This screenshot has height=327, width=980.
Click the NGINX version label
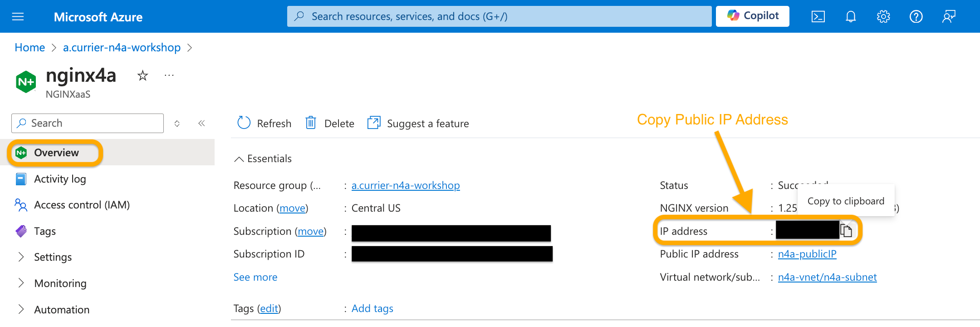pos(694,208)
